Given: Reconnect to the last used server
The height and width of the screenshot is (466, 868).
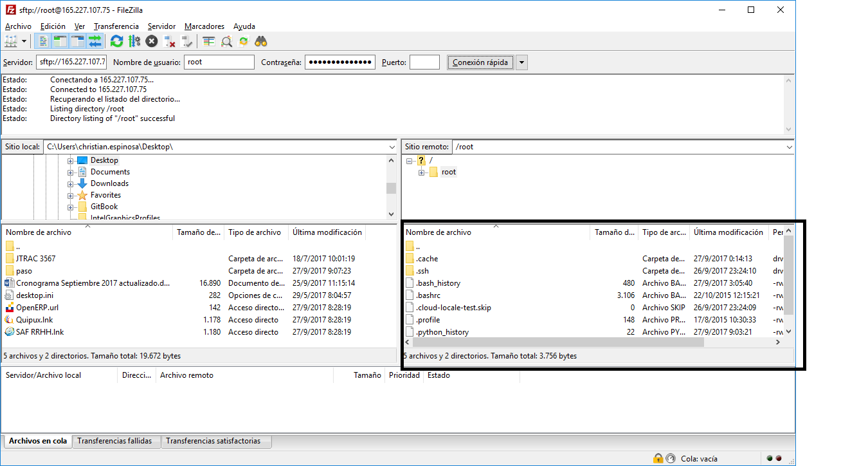Looking at the screenshot, I should tap(186, 41).
